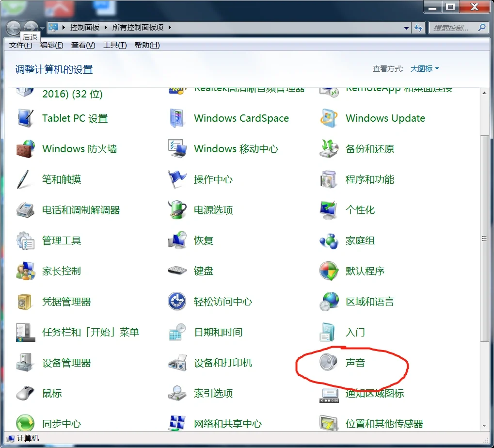
Task: Open the 日期和时间 calendar icon
Action: (177, 332)
